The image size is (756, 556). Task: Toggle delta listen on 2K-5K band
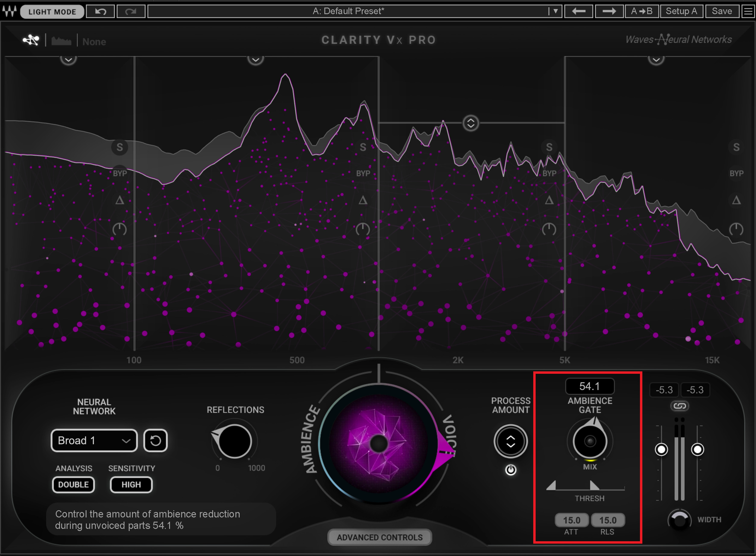[549, 201]
